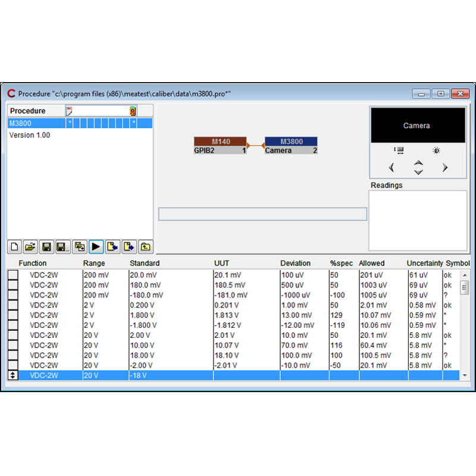The image size is (476, 476).
Task: Toggle row checkbox for -2.00 V standard
Action: 12,365
